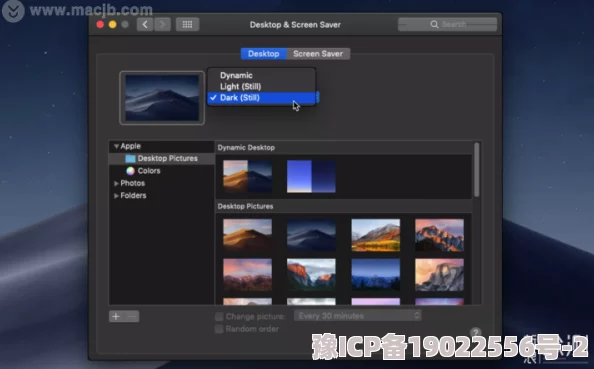This screenshot has height=369, width=594.
Task: Select the Mojave Night still wallpaper
Action: pos(311,235)
